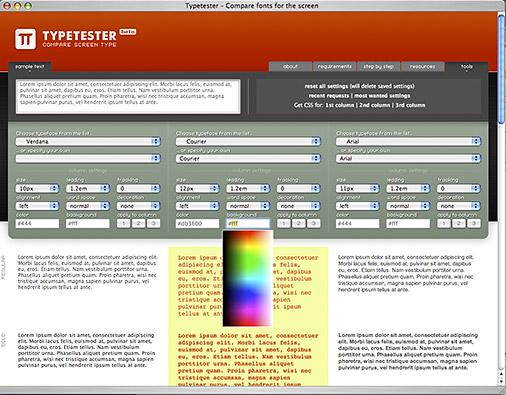This screenshot has height=395, width=506.
Task: Click second column color field #db3600
Action: pyautogui.click(x=197, y=223)
